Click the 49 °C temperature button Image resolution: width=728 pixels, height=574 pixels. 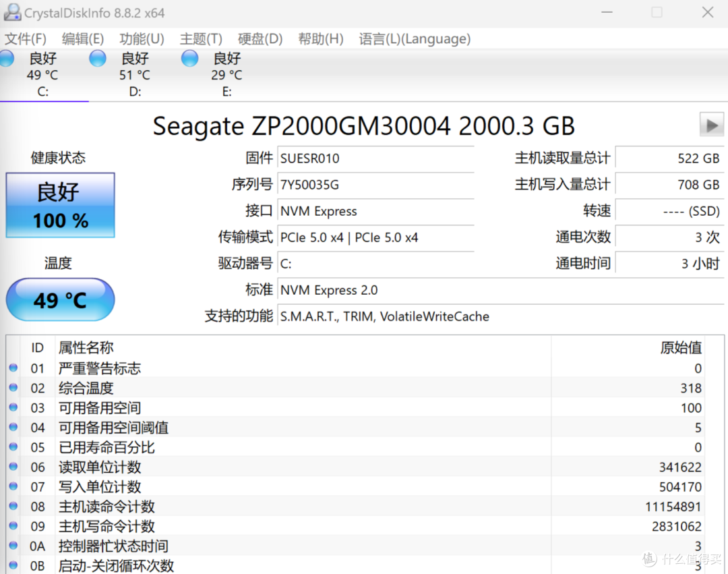click(61, 299)
